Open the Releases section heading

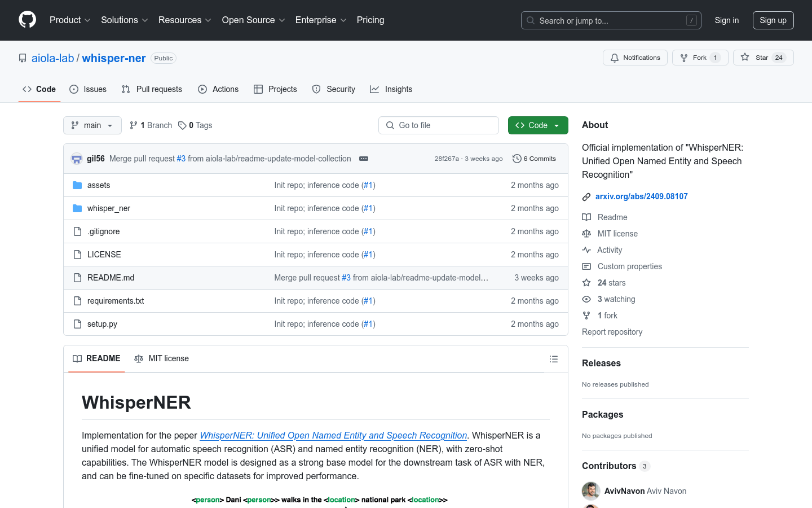[601, 363]
